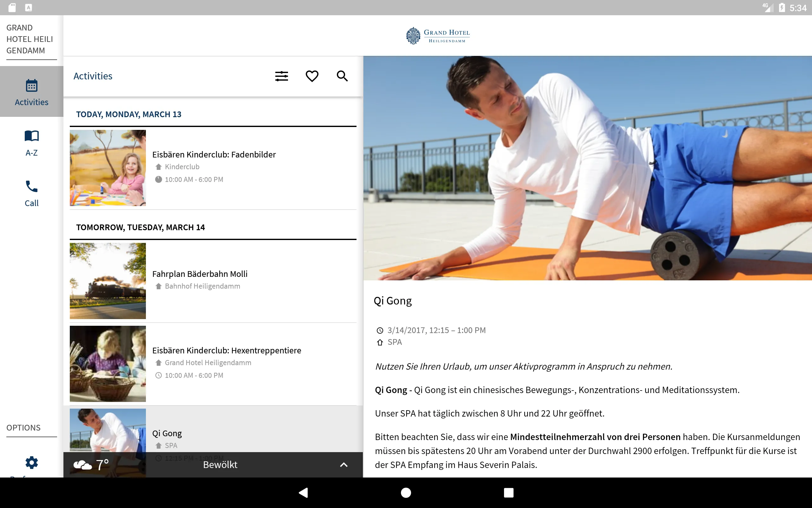Tap Android home navigation button

(x=406, y=492)
